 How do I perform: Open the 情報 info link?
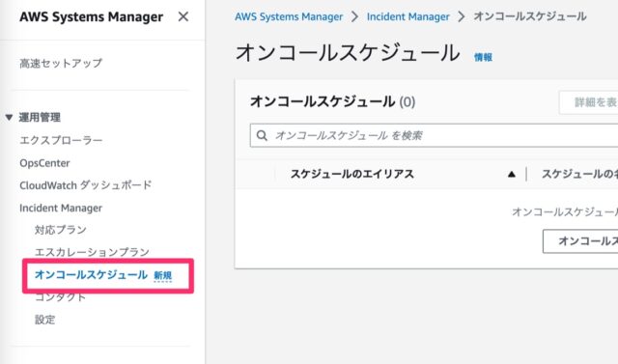tap(483, 58)
